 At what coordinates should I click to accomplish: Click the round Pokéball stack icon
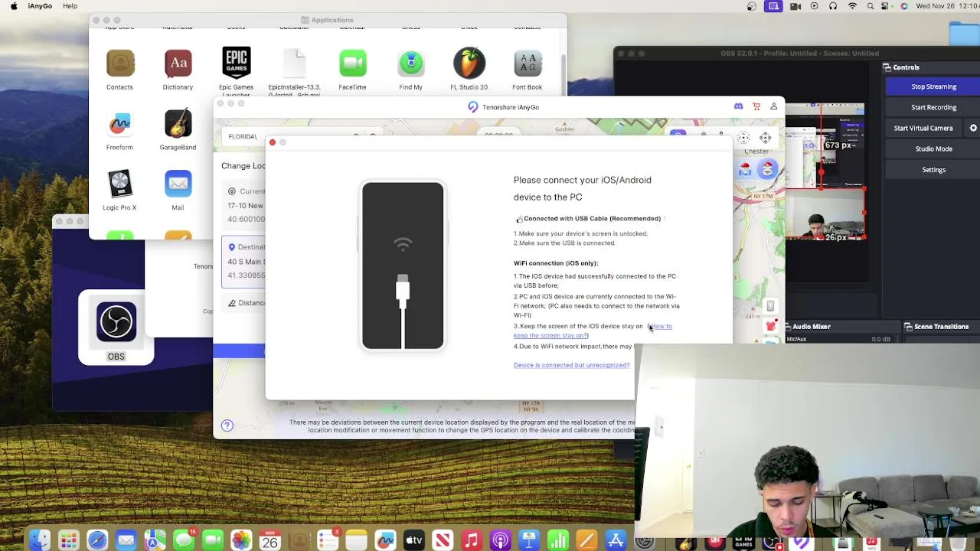[x=766, y=170]
